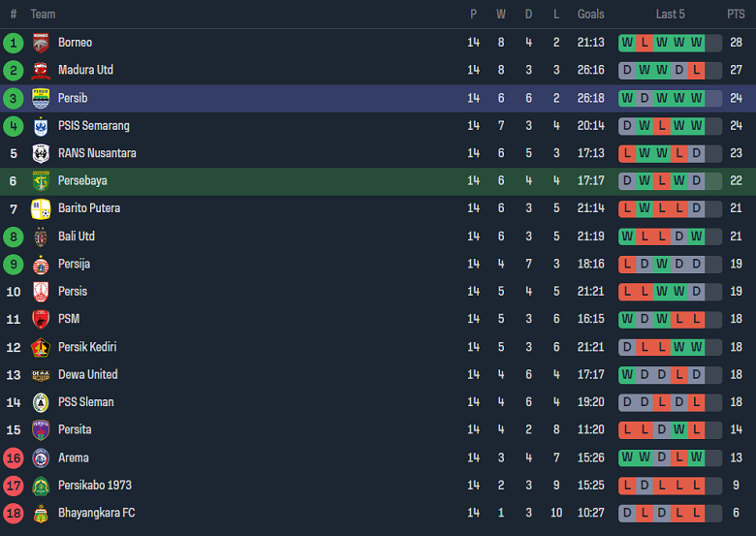This screenshot has height=536, width=756.
Task: Open the RANS Nusantara team link
Action: point(97,153)
